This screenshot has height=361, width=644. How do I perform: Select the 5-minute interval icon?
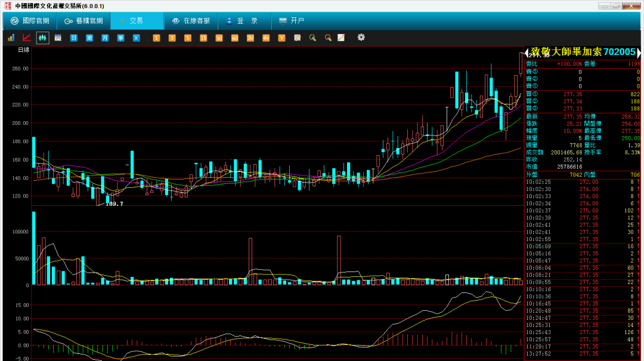tap(187, 38)
